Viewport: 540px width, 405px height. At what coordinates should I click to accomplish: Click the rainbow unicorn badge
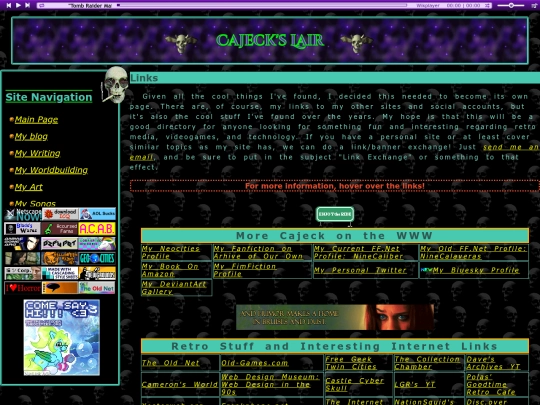(x=97, y=243)
